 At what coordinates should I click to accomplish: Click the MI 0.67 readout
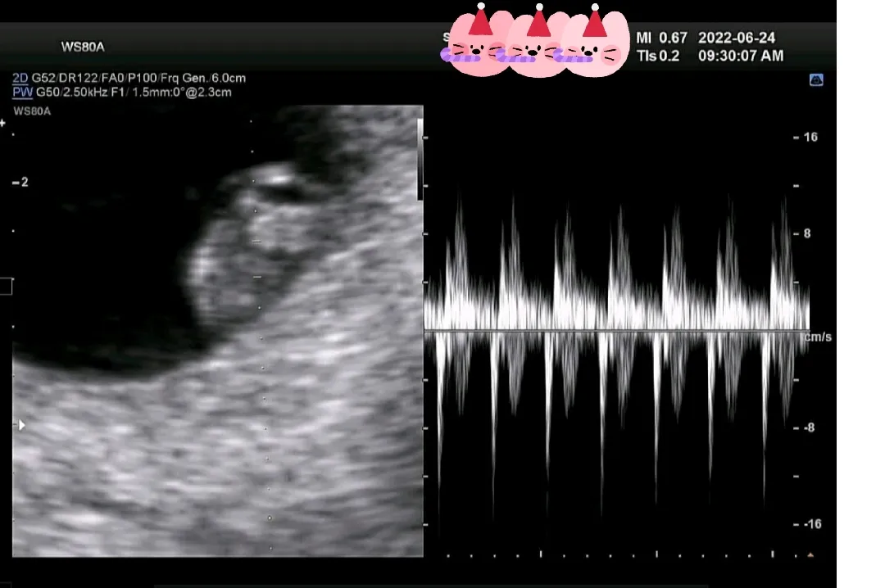pyautogui.click(x=661, y=38)
